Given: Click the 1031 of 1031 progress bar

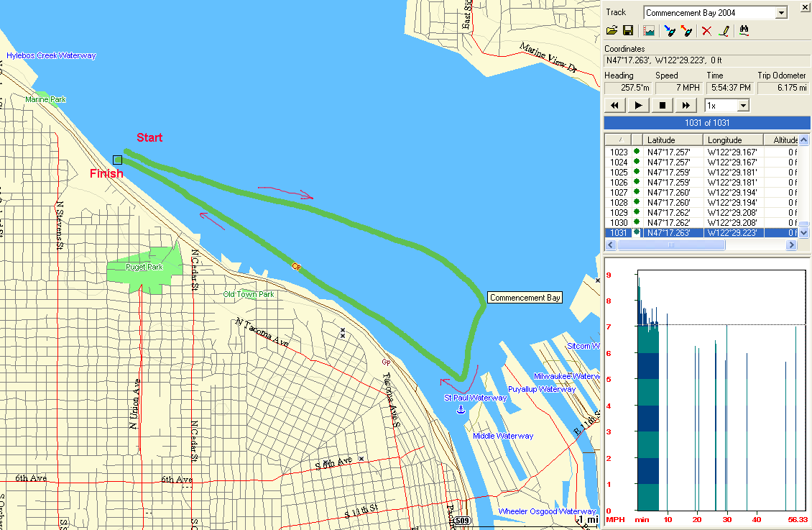Looking at the screenshot, I should [707, 123].
